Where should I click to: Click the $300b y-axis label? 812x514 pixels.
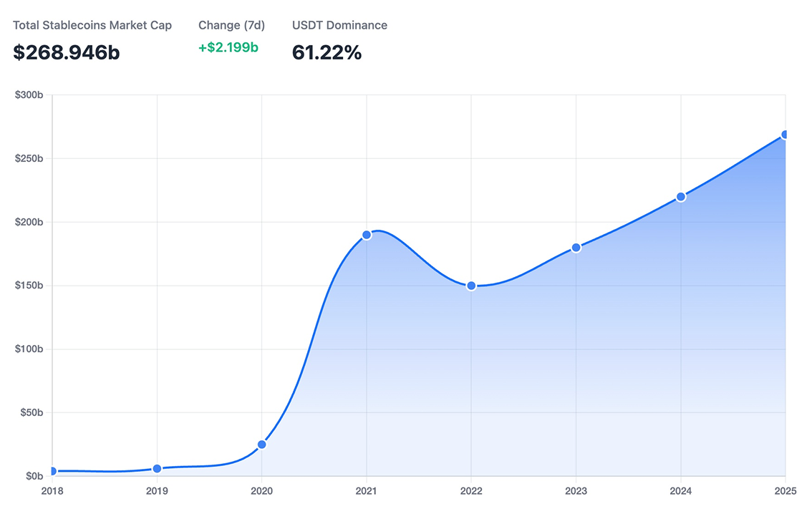[29, 95]
